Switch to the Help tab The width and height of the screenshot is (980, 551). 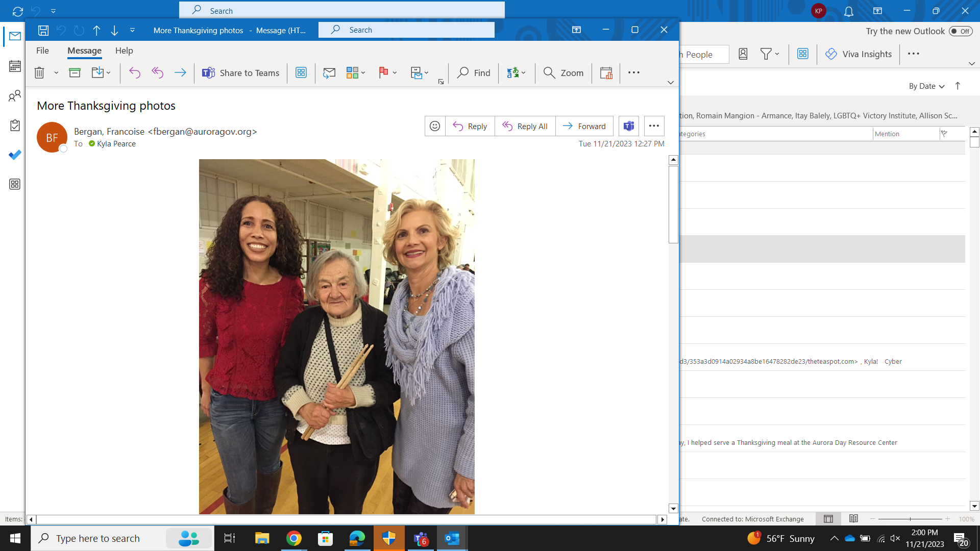click(124, 51)
